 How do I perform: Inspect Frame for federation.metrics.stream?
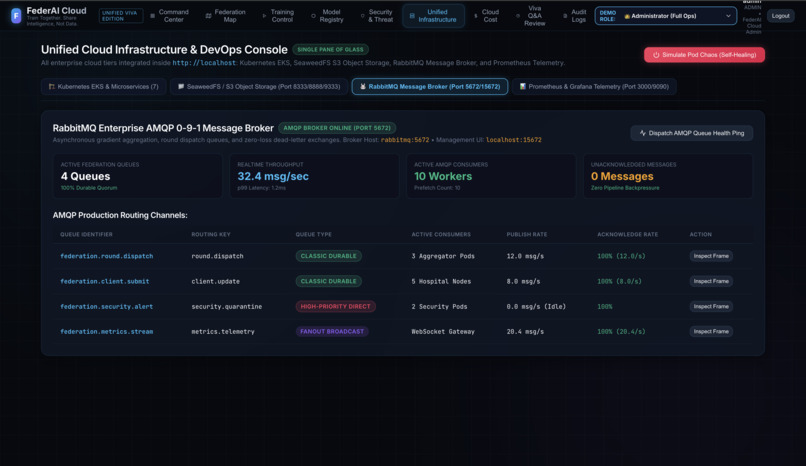coord(711,331)
